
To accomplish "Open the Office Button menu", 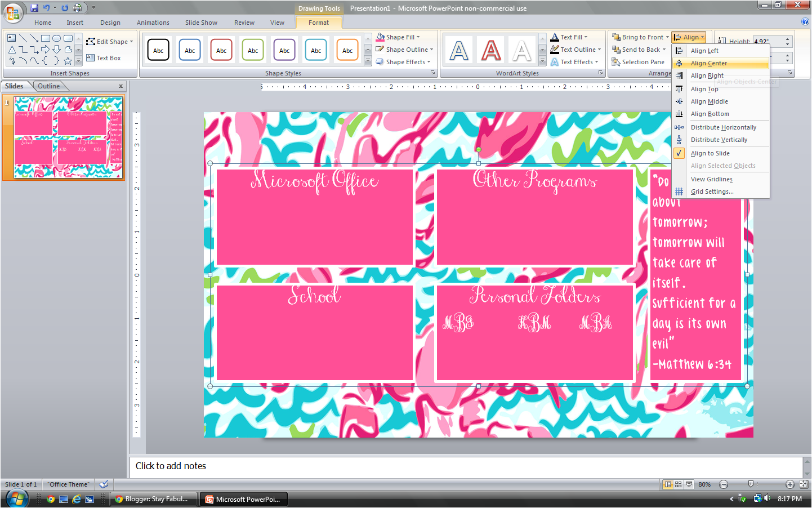I will point(12,12).
